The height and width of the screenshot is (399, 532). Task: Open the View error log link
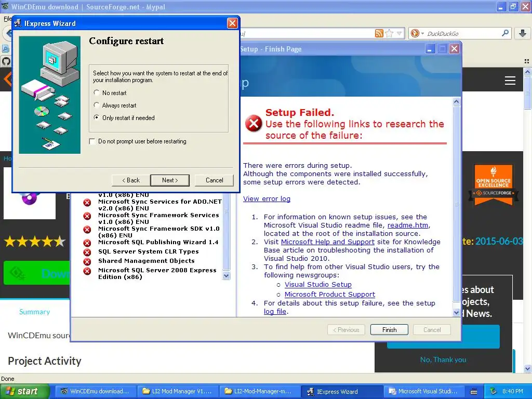(267, 199)
